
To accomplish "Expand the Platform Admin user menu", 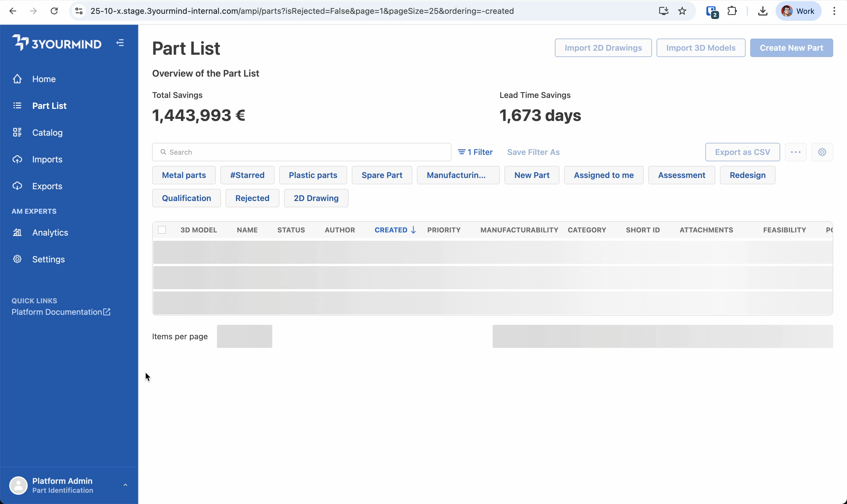I will 125,485.
